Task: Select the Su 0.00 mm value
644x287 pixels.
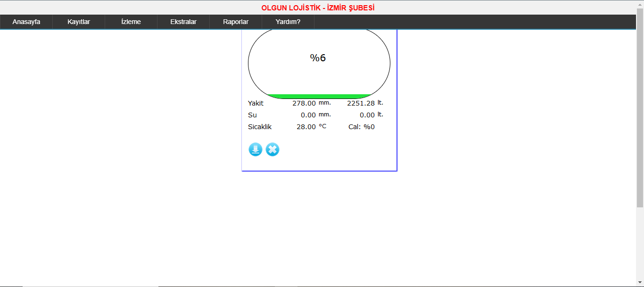Action: click(308, 115)
